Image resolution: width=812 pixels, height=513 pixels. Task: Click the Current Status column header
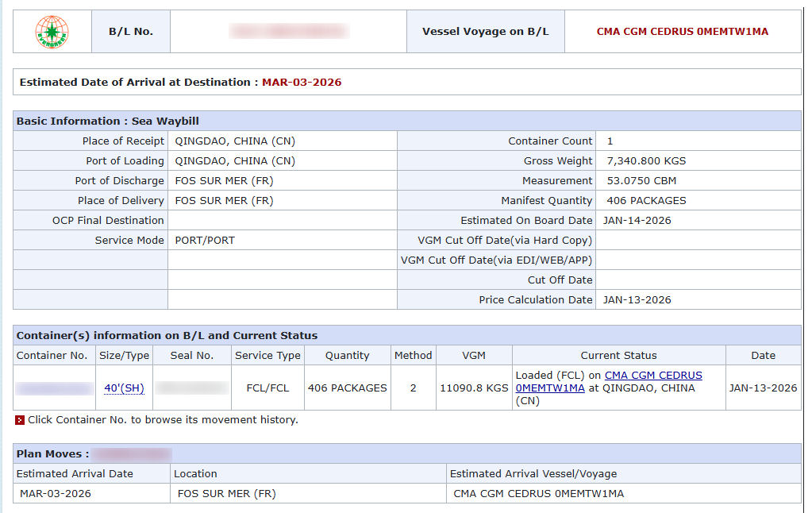pyautogui.click(x=618, y=356)
